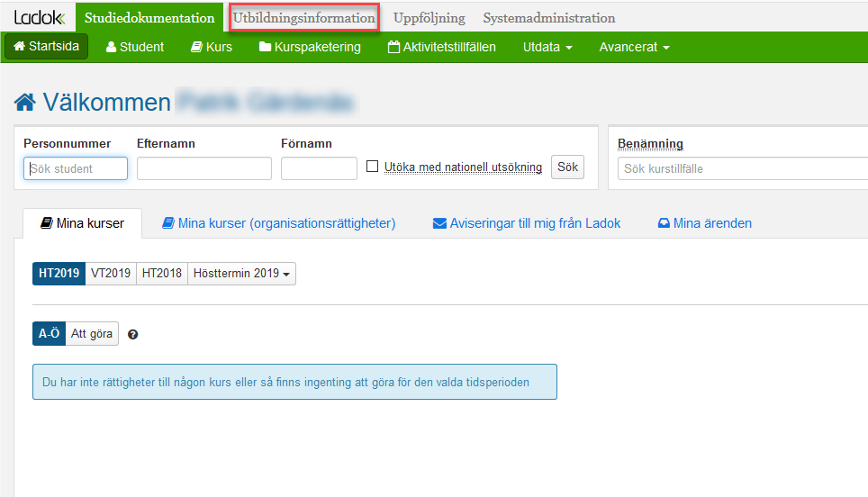Screen dimensions: 868x497
Task: Click the Personnummer search field
Action: click(76, 168)
